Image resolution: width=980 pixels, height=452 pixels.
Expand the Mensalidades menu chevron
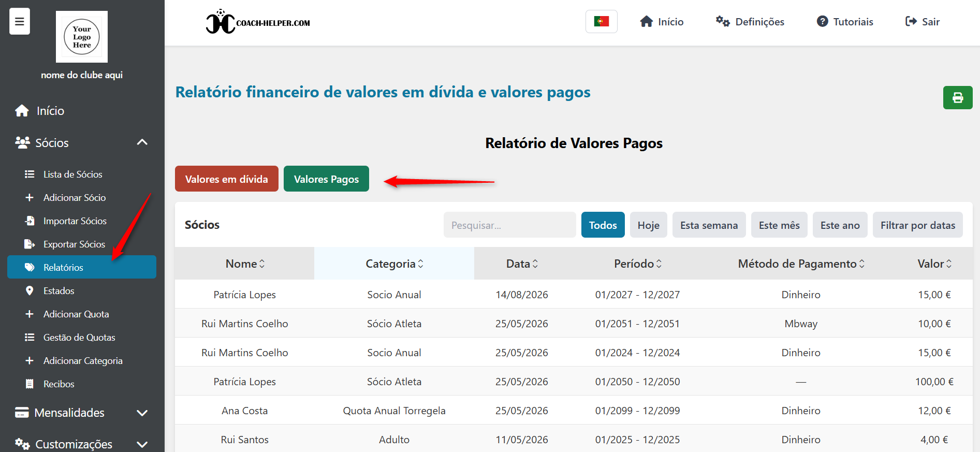point(142,413)
